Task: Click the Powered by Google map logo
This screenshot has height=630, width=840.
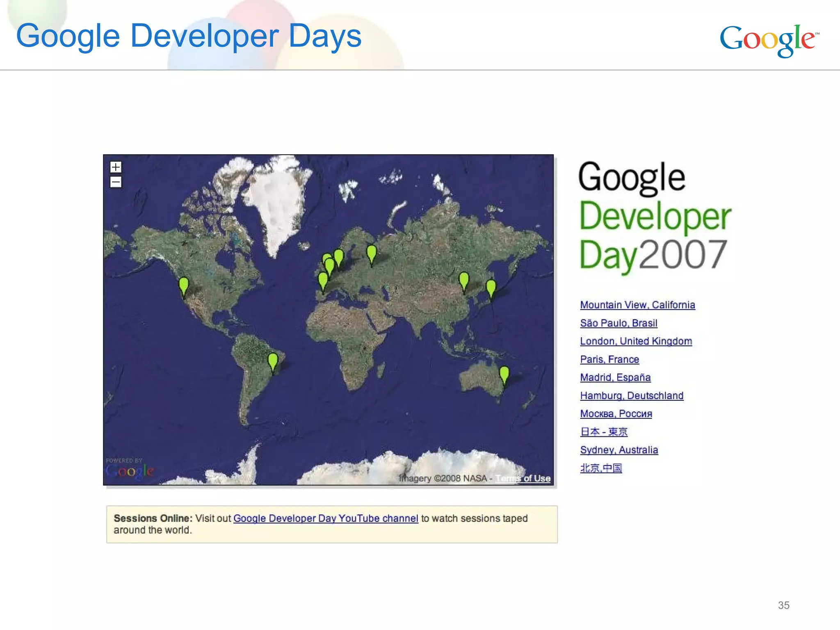Action: point(130,468)
